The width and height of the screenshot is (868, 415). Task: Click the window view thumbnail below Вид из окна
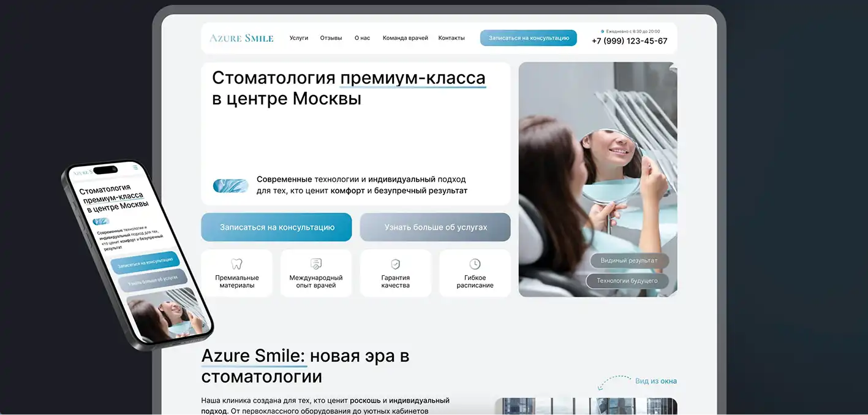pyautogui.click(x=586, y=406)
